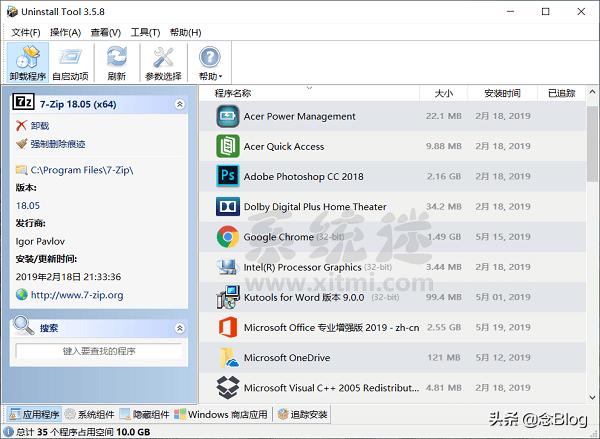Select the Microsoft Office icon
Viewport: 600px width, 439px height.
coord(228,327)
